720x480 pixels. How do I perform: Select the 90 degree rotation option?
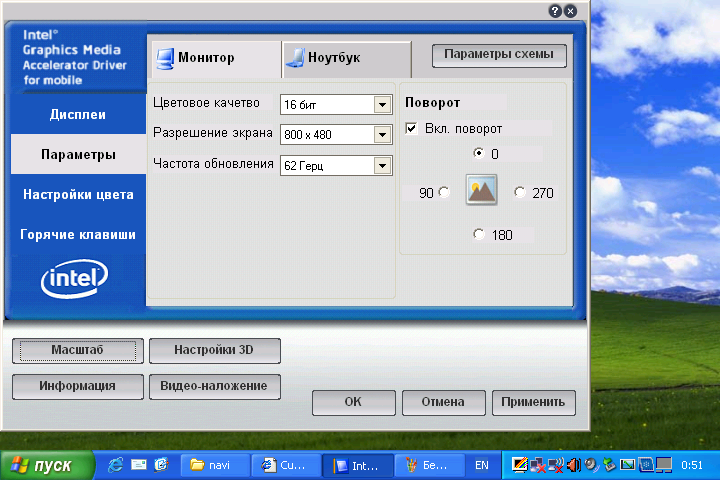(x=444, y=193)
